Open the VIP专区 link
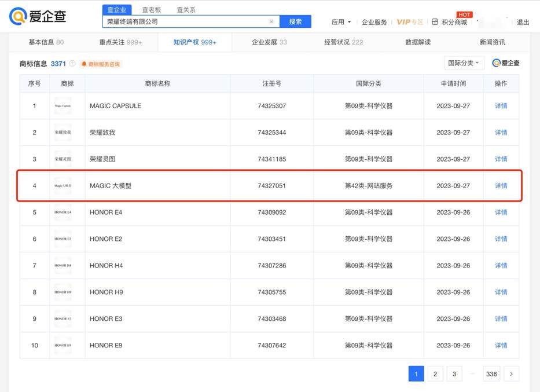The width and height of the screenshot is (540, 392). click(x=409, y=22)
